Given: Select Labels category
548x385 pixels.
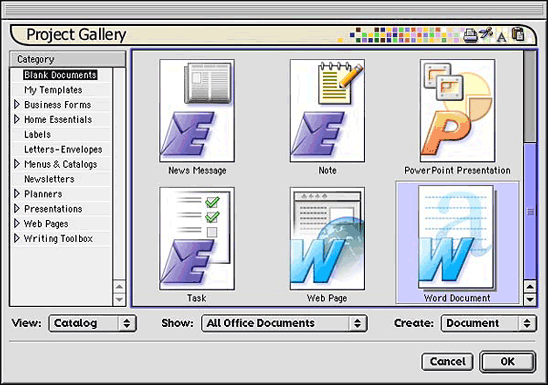Looking at the screenshot, I should point(37,134).
